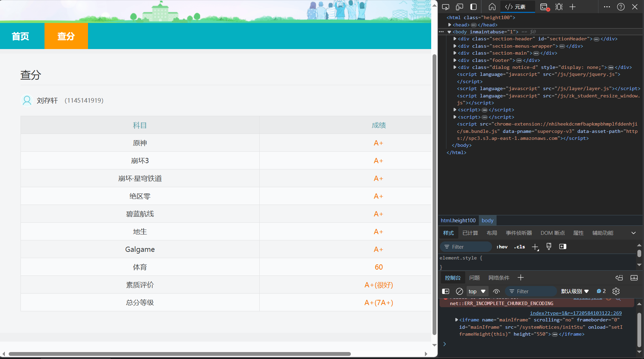Open console settings gear
The height and width of the screenshot is (359, 644).
coord(616,292)
